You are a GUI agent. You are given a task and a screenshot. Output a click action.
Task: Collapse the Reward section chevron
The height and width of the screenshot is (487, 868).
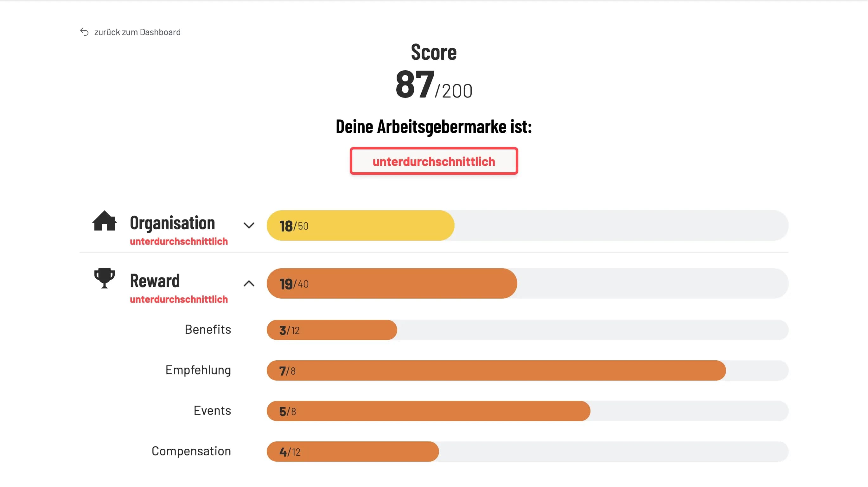tap(249, 284)
